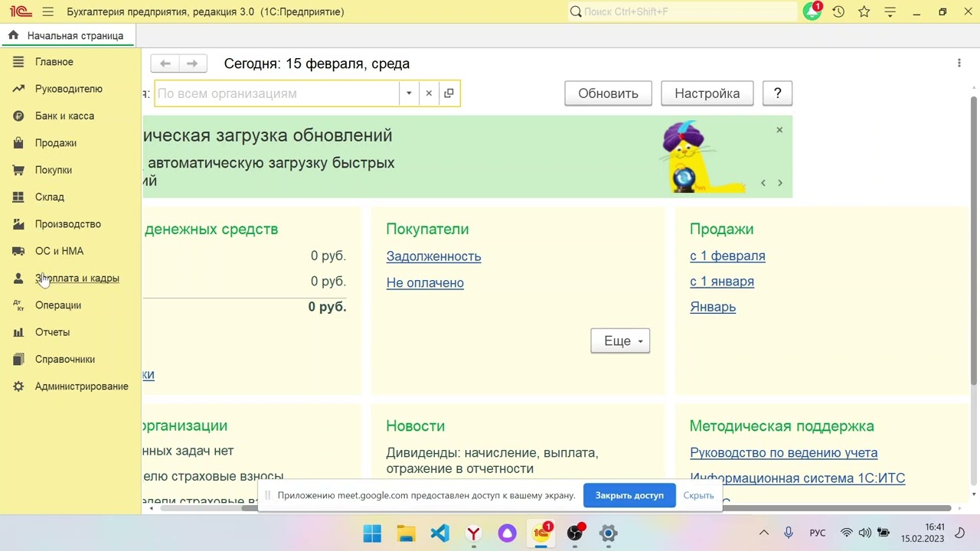The height and width of the screenshot is (551, 980).
Task: Open favorites star icon
Action: [864, 11]
